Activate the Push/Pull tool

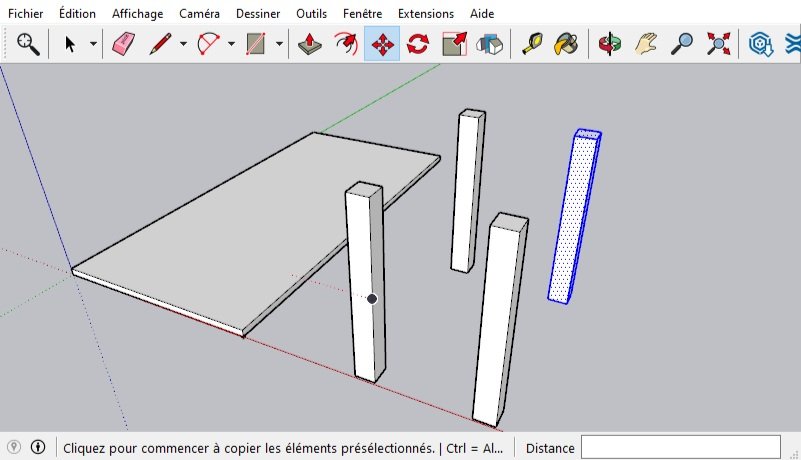(x=310, y=44)
